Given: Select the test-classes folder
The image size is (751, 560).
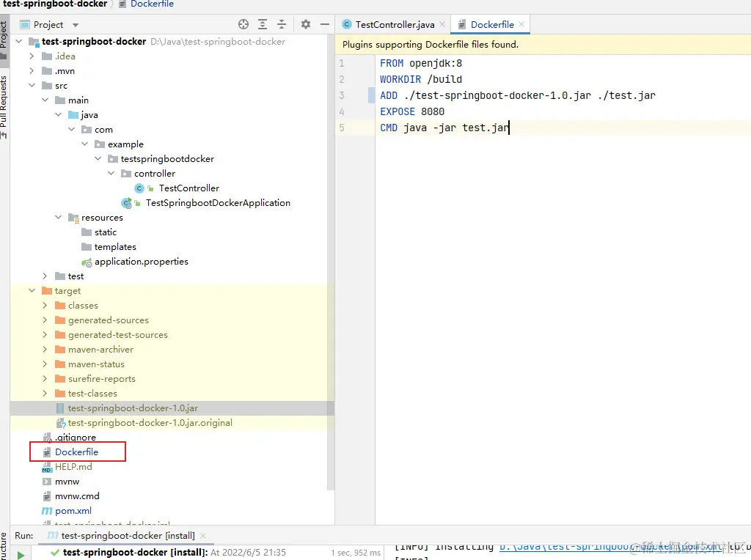Looking at the screenshot, I should click(x=92, y=394).
